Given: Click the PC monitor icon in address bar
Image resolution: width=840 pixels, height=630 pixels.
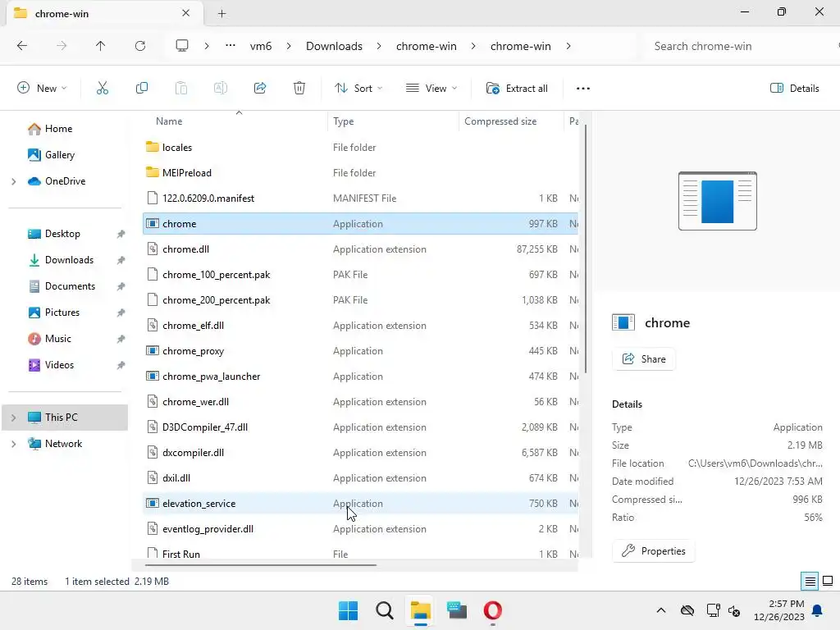Looking at the screenshot, I should pos(182,46).
